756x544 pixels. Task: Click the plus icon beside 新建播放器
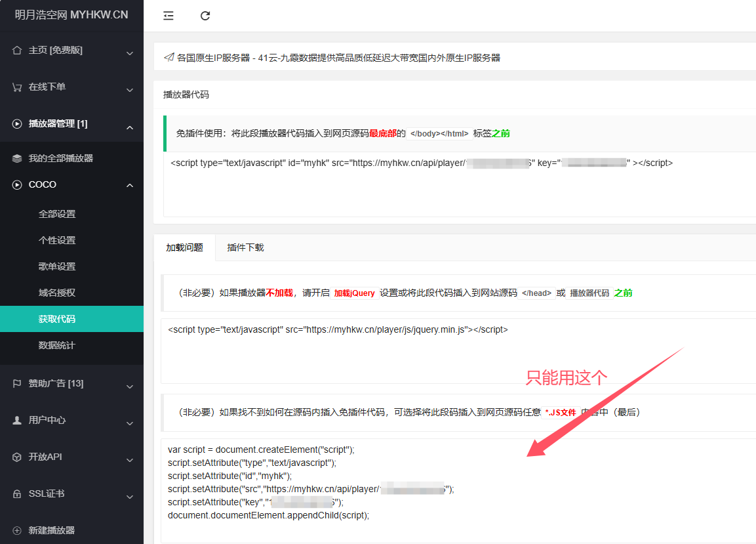[17, 530]
